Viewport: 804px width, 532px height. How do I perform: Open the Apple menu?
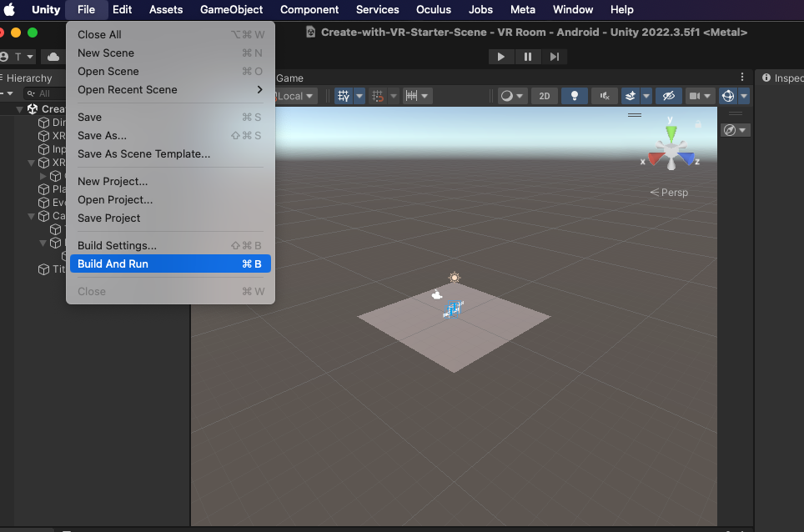[x=9, y=10]
